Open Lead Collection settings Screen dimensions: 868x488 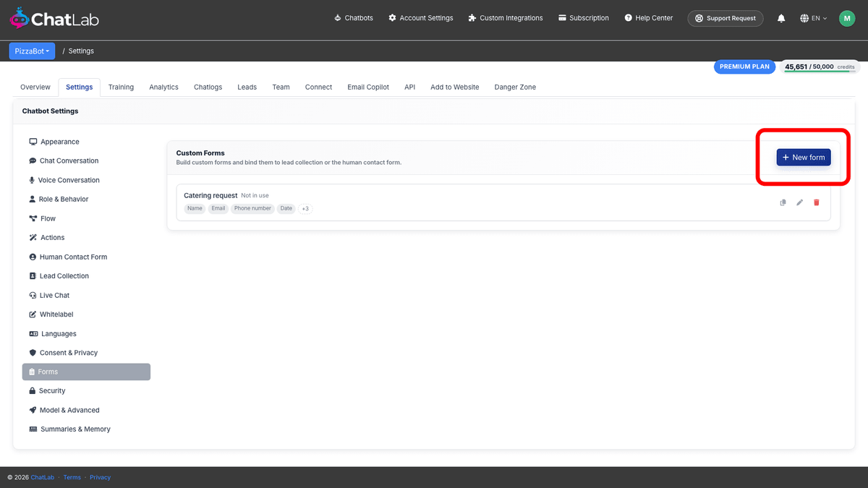coord(86,275)
